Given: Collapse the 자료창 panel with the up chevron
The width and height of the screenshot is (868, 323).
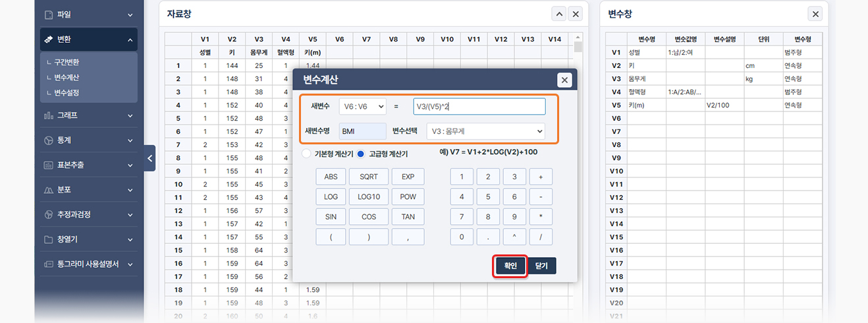Looking at the screenshot, I should pos(558,14).
